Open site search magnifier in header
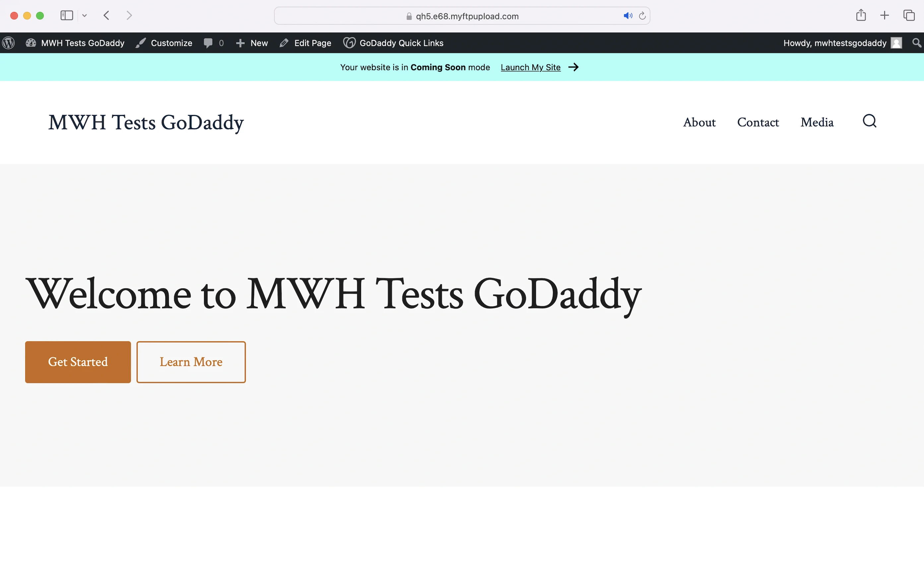924x562 pixels. point(869,121)
